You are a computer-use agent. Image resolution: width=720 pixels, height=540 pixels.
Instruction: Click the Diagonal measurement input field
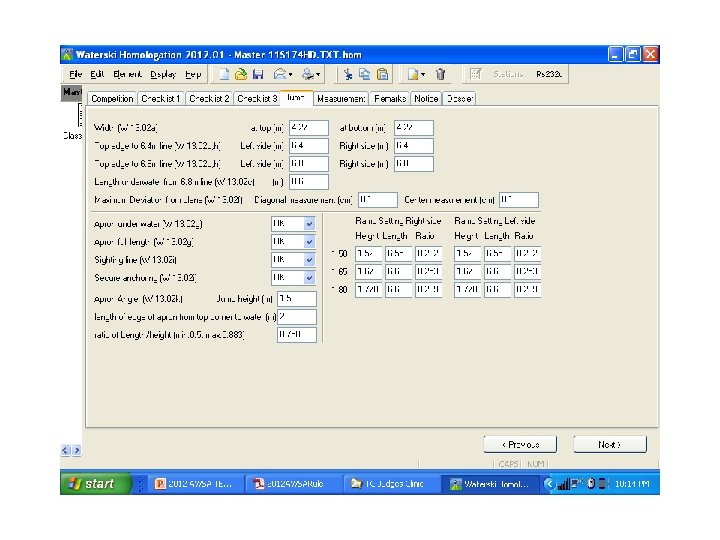pos(377,200)
